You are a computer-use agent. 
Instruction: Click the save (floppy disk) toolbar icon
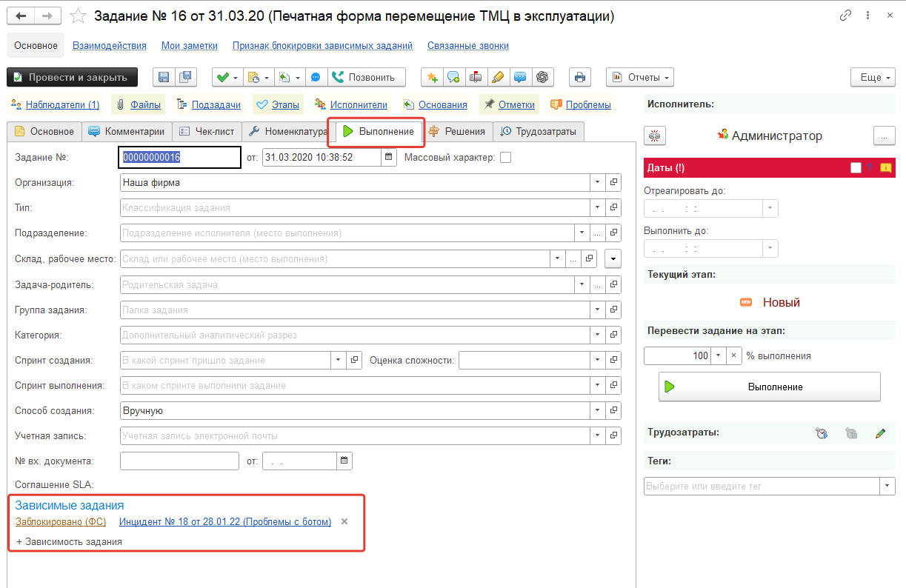164,77
